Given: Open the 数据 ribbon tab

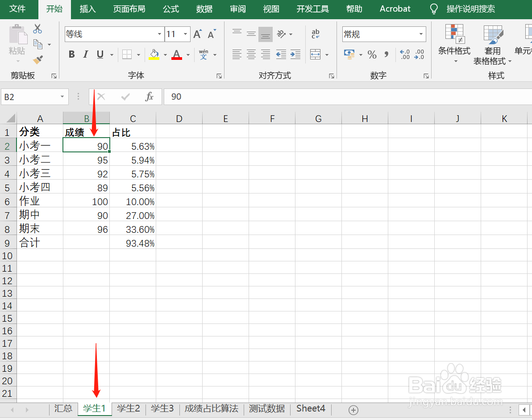Looking at the screenshot, I should [204, 9].
